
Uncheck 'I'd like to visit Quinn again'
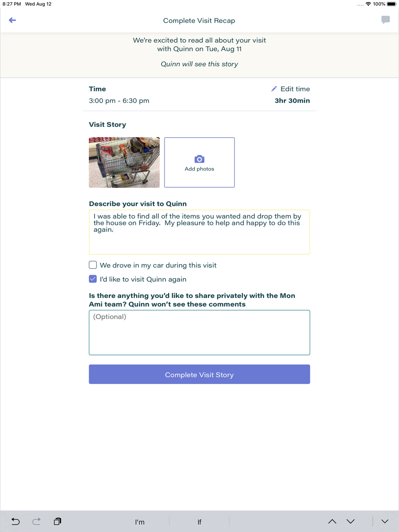coord(93,279)
